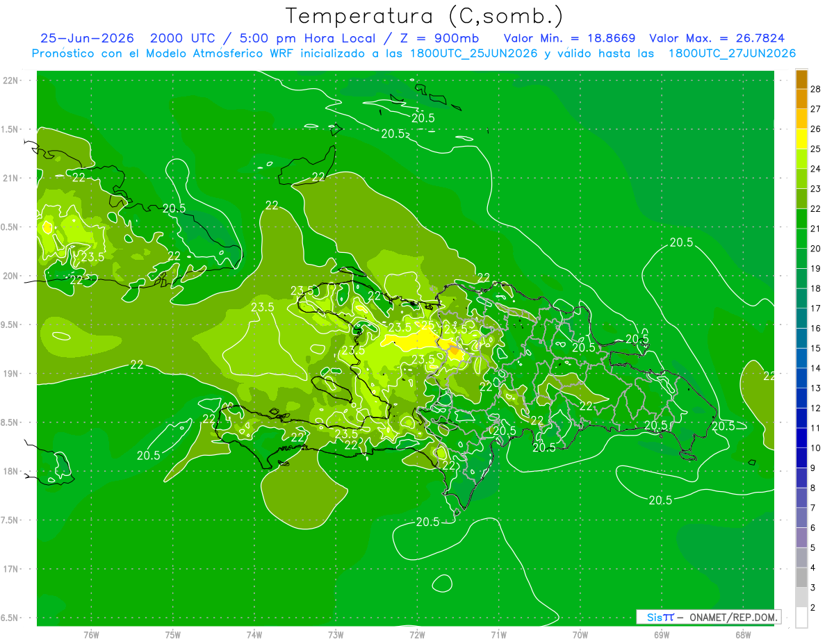
Task: Click the "0.5N" latitude tick label
Action: click(x=10, y=227)
